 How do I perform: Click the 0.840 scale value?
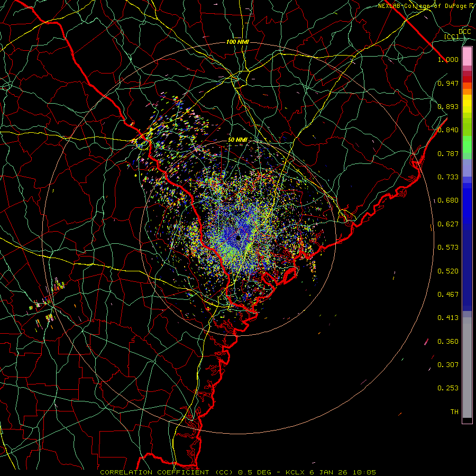(448, 130)
